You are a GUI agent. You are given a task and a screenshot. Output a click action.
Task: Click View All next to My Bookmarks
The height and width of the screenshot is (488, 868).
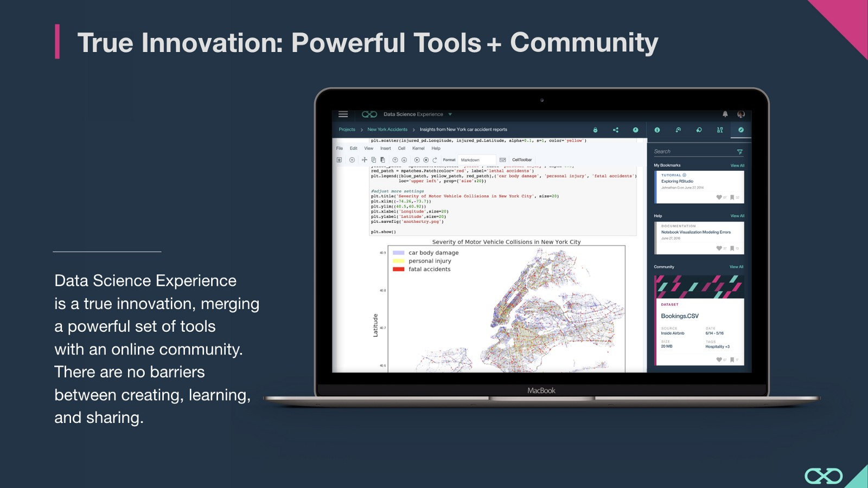tap(737, 165)
